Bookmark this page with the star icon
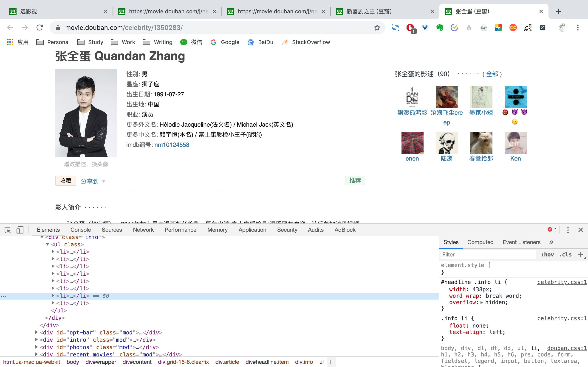588x367 pixels. coord(377,28)
